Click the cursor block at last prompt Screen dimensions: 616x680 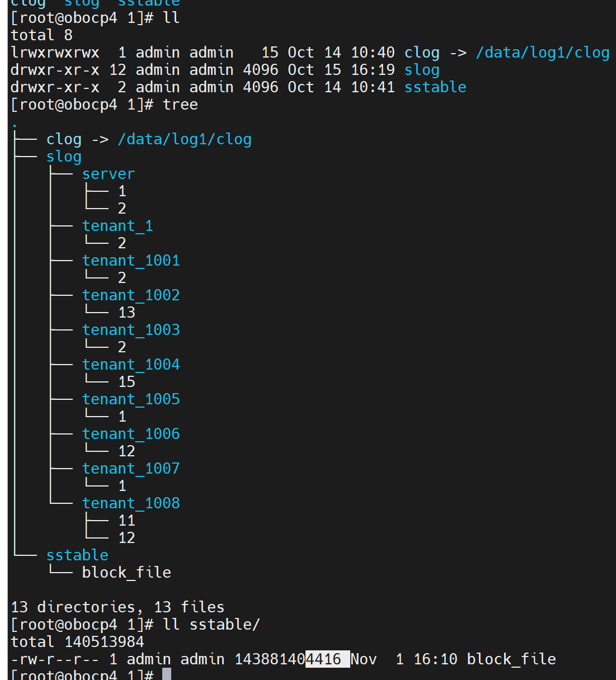[167, 674]
